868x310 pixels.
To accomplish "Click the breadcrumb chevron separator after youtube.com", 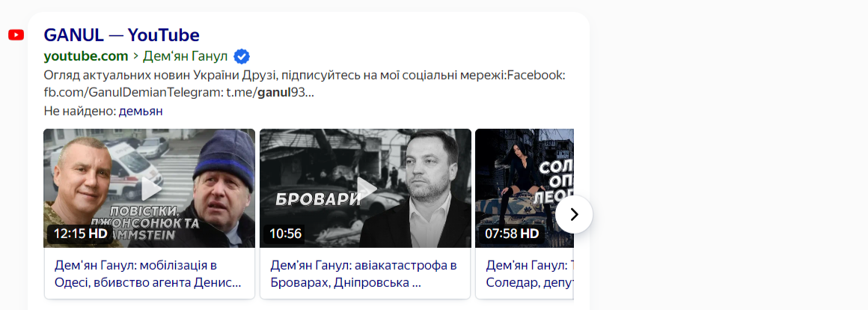I will click(135, 56).
